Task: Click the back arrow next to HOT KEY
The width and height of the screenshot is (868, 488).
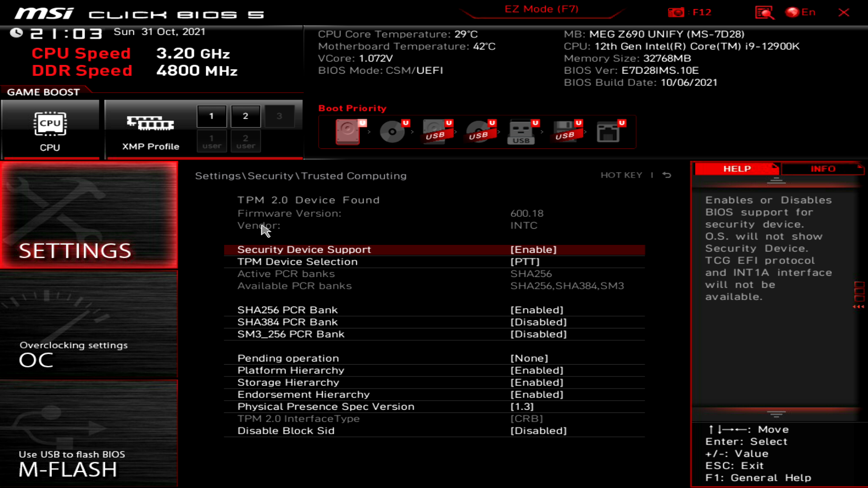Action: [x=667, y=175]
